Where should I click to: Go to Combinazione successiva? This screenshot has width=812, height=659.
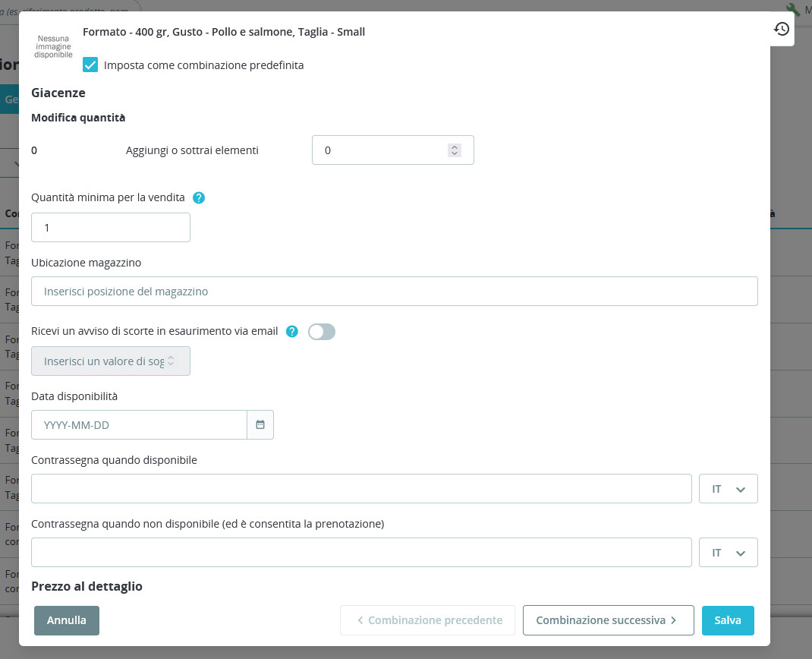point(609,620)
